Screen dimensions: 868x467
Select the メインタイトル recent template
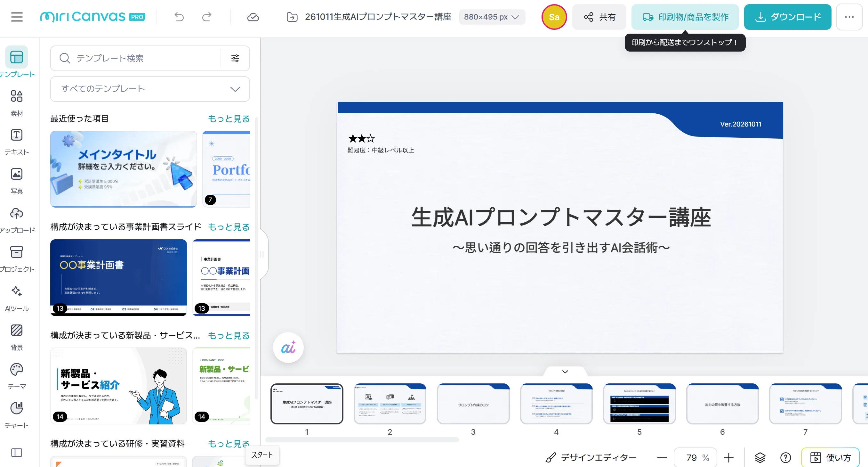point(124,169)
